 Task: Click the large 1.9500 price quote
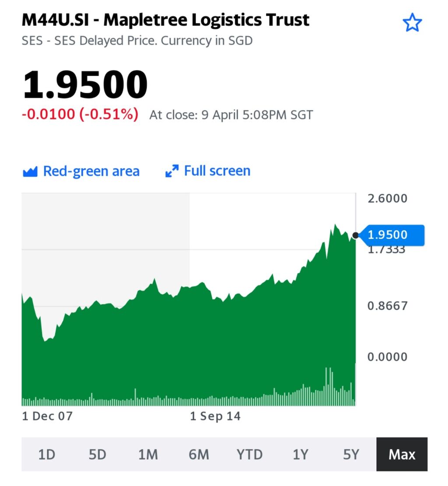(85, 84)
